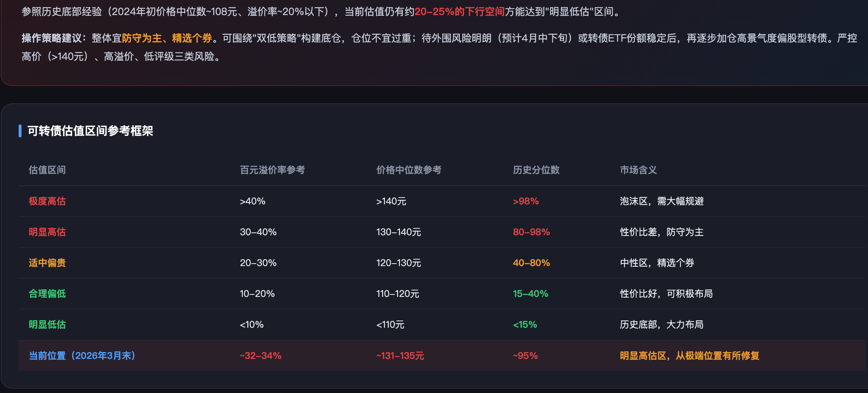Click the 可转债估值区间参考框架 section heading
Viewport: 868px width, 393px height.
click(90, 131)
